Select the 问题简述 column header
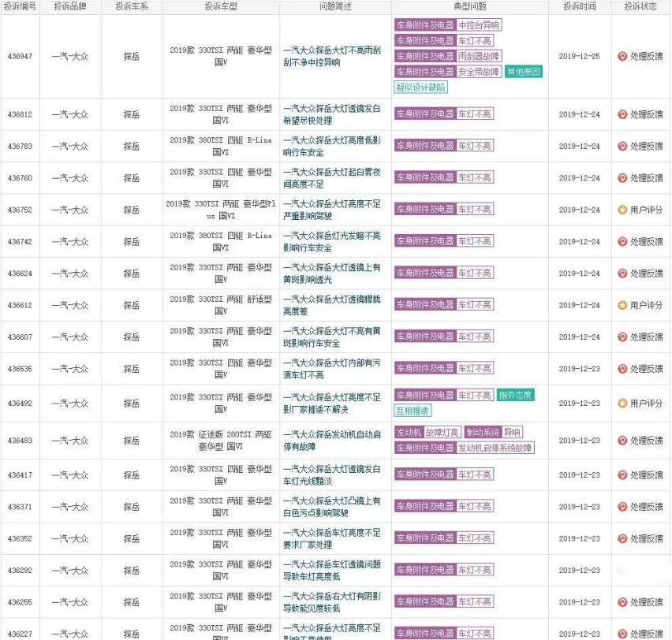672x640 pixels. [x=335, y=6]
